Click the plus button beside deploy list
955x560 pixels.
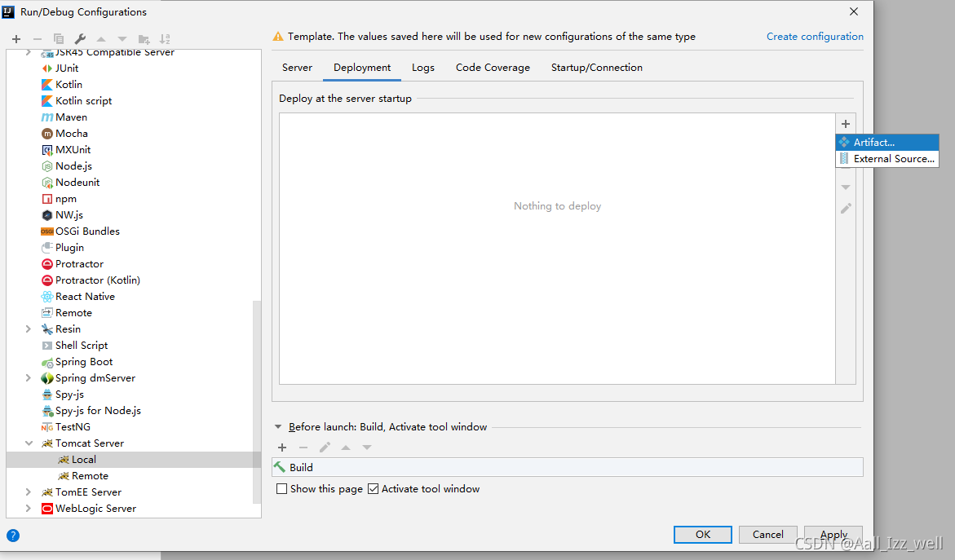point(846,124)
